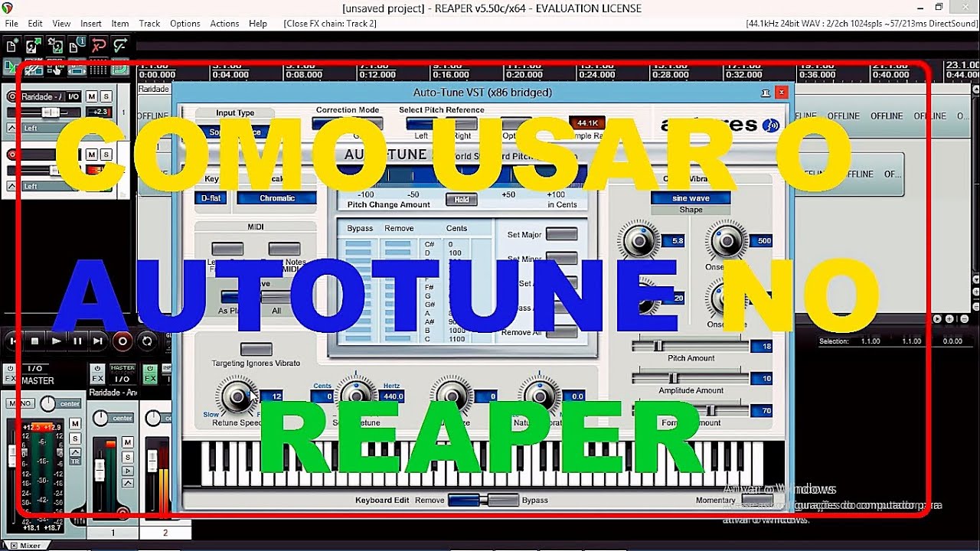Toggle Remove for note D in Auto-Tune
Image resolution: width=980 pixels, height=551 pixels.
(397, 253)
